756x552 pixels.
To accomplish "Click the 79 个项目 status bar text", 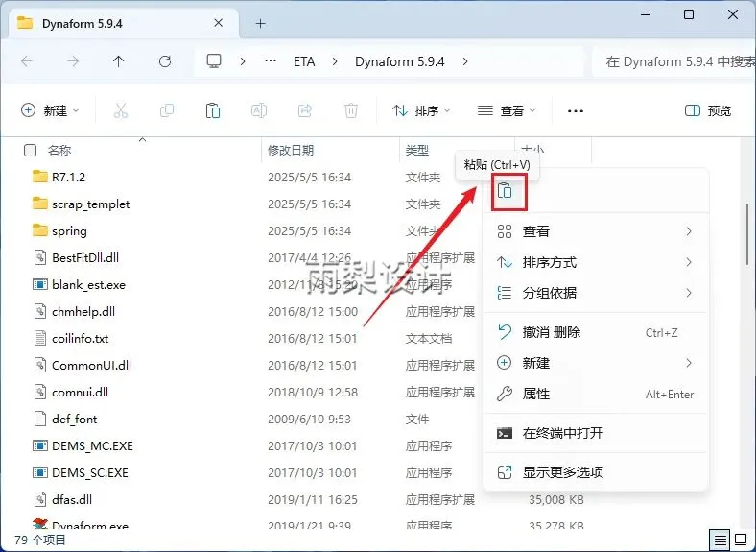I will (x=40, y=540).
